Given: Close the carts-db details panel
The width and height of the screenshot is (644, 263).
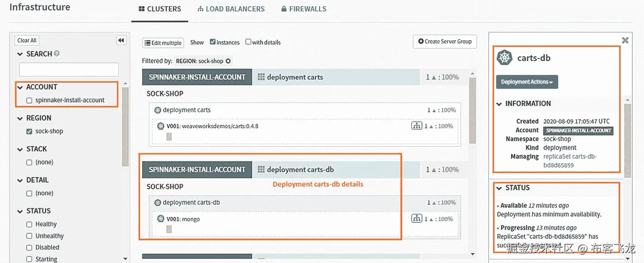Looking at the screenshot, I should tap(625, 40).
